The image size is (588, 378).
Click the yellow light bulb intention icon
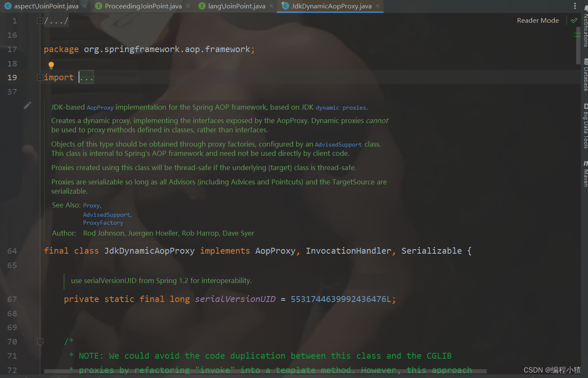(x=51, y=65)
